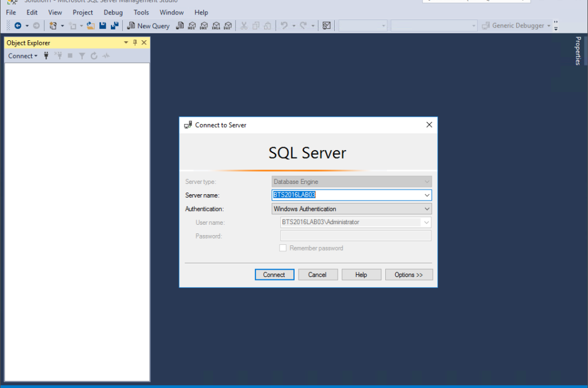Click the toolbar overflow options arrow
Image resolution: width=588 pixels, height=388 pixels.
pos(556,25)
